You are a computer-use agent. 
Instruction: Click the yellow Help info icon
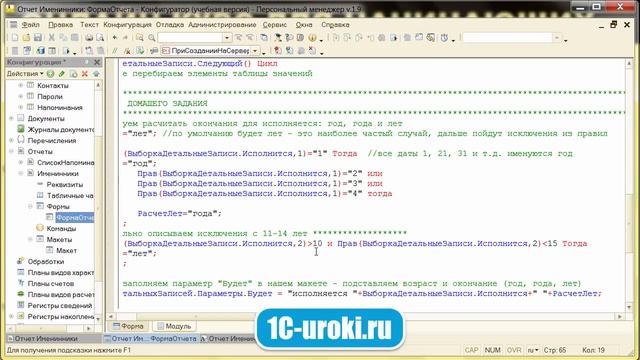[x=312, y=38]
